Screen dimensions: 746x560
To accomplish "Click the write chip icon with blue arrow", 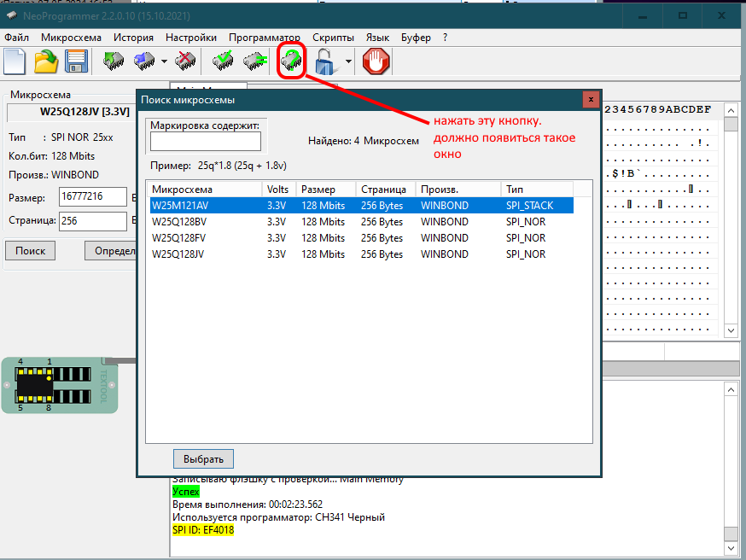I will point(144,61).
